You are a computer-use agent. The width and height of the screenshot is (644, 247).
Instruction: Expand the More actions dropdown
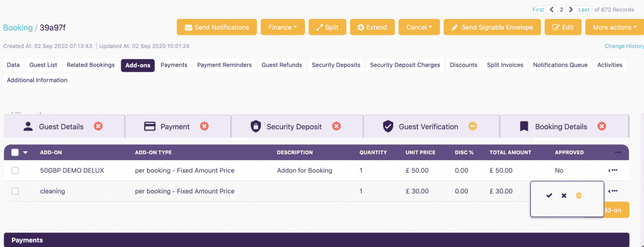[614, 27]
